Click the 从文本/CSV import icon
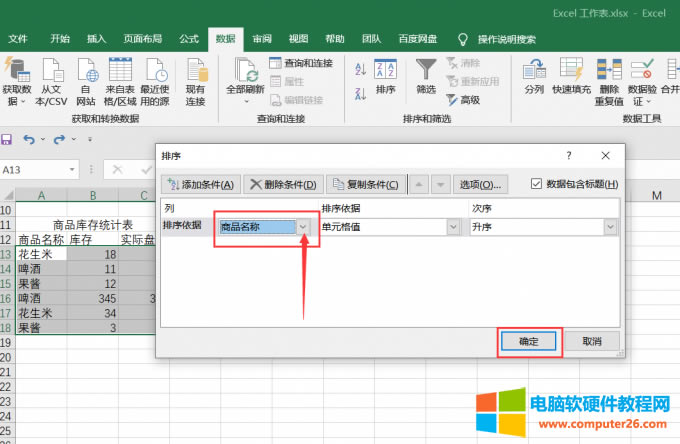The image size is (680, 444). pyautogui.click(x=51, y=80)
